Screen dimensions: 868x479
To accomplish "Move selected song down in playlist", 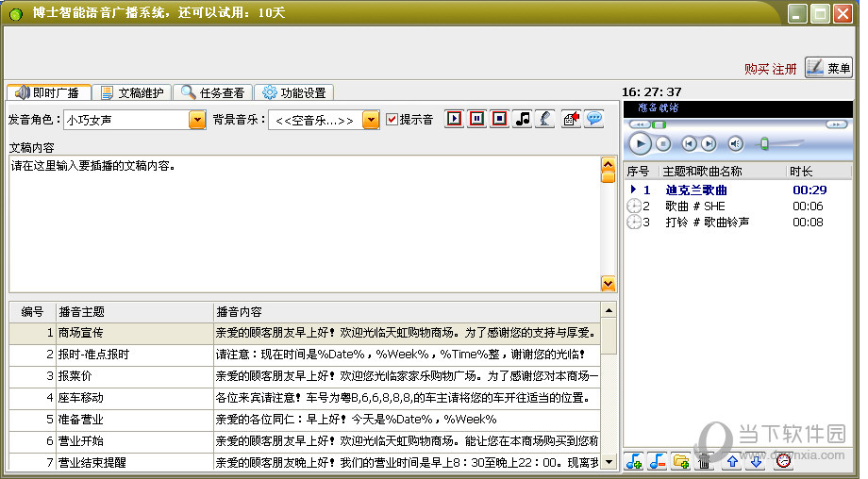I will (756, 460).
